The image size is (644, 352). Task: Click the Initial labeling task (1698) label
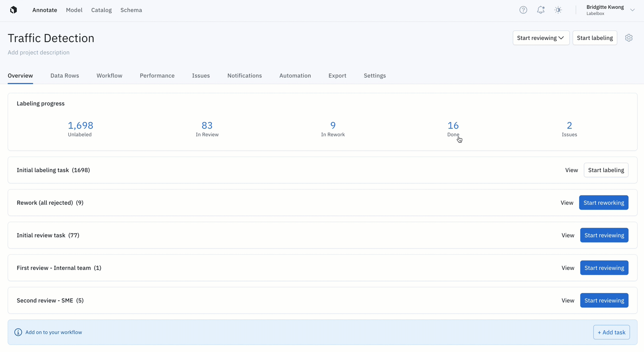tap(53, 170)
